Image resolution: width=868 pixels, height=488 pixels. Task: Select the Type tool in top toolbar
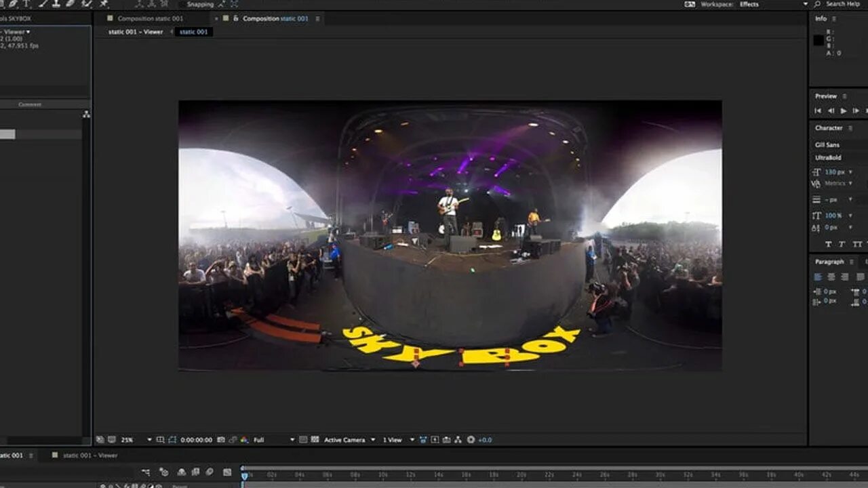click(x=26, y=3)
